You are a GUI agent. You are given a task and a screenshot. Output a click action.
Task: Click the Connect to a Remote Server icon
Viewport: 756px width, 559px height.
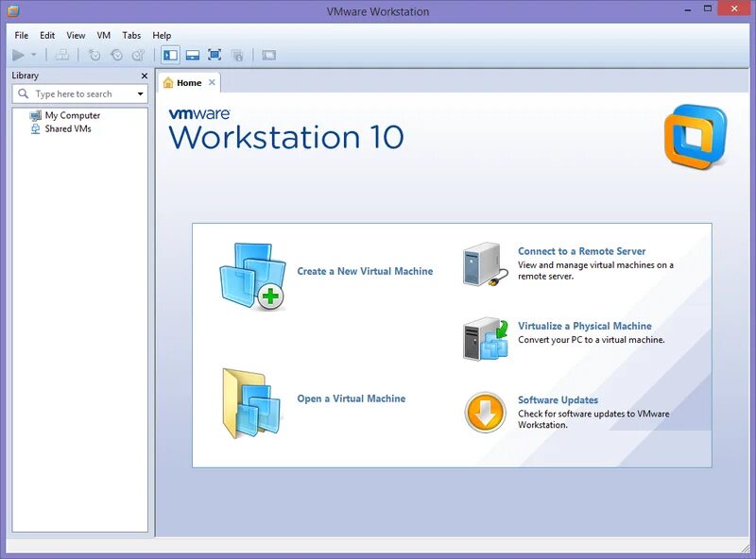[485, 264]
